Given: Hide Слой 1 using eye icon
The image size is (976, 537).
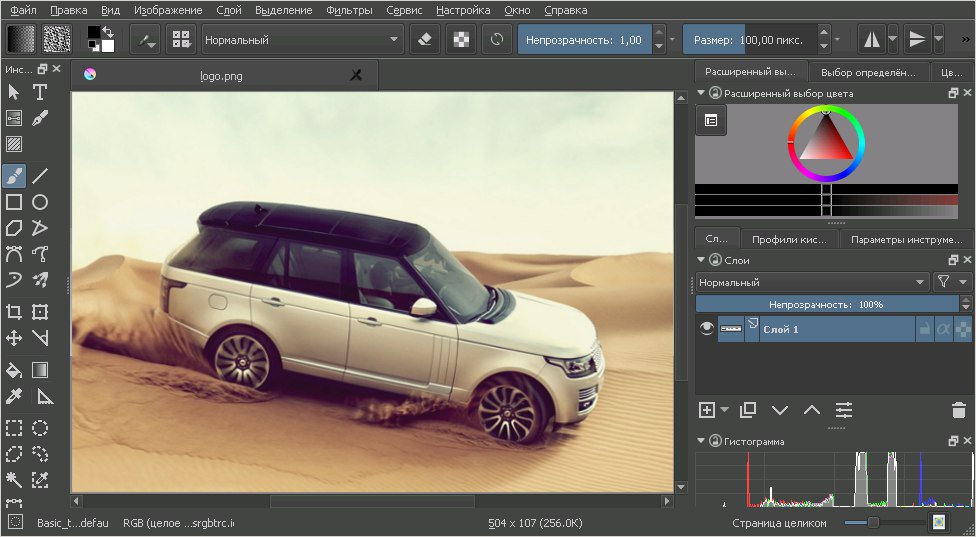Looking at the screenshot, I should pos(707,329).
